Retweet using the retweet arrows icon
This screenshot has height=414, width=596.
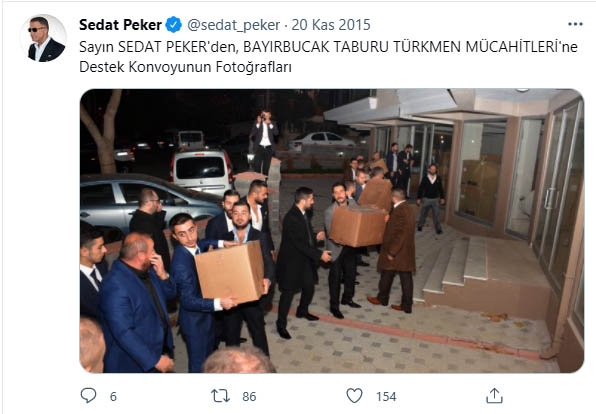coord(220,396)
